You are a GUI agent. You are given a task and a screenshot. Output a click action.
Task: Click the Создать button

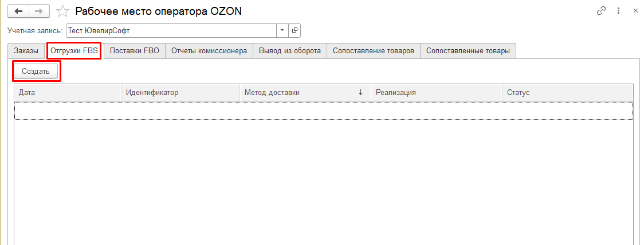pos(36,72)
